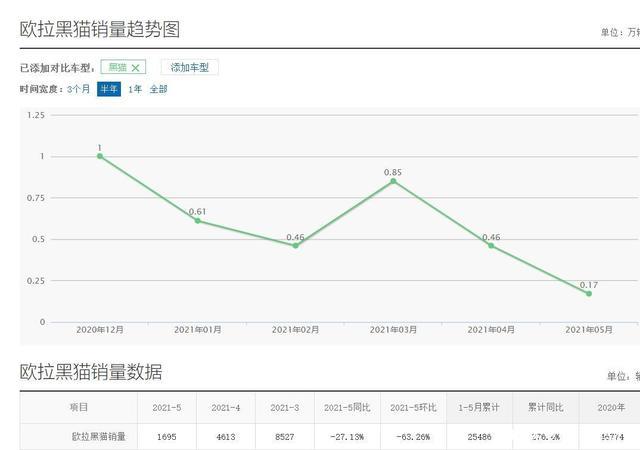Click the 2021年05月 x-axis label
Viewport: 640px width, 450px height.
pyautogui.click(x=589, y=330)
